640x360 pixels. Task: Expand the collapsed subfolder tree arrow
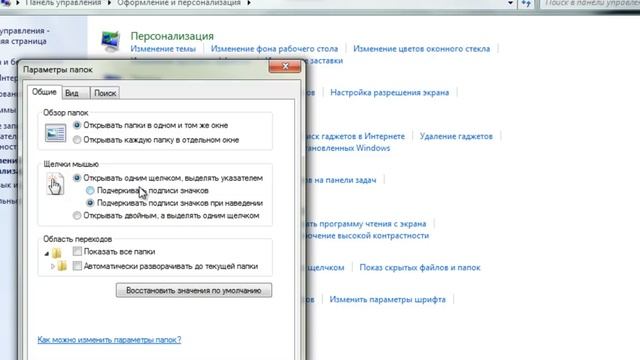pyautogui.click(x=53, y=267)
